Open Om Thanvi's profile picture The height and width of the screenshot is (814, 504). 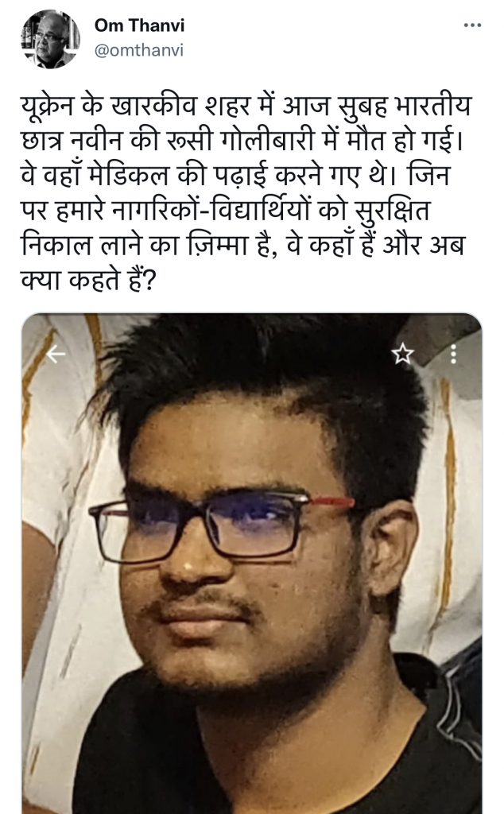[50, 38]
